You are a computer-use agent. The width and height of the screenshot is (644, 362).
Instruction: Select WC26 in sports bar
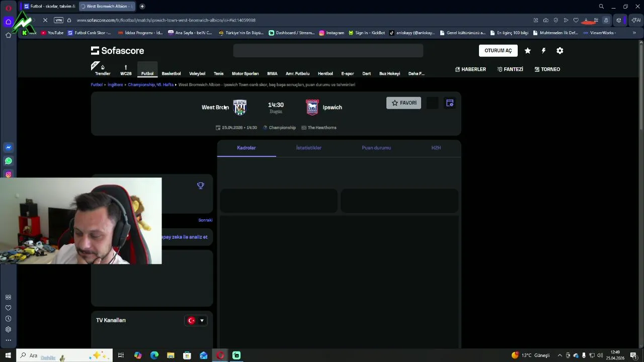[x=126, y=70]
